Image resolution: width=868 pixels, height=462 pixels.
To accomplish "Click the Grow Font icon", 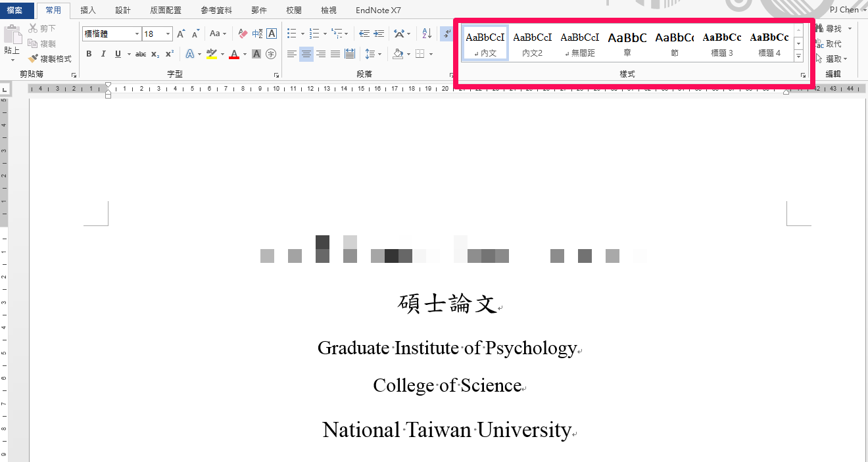I will 181,34.
